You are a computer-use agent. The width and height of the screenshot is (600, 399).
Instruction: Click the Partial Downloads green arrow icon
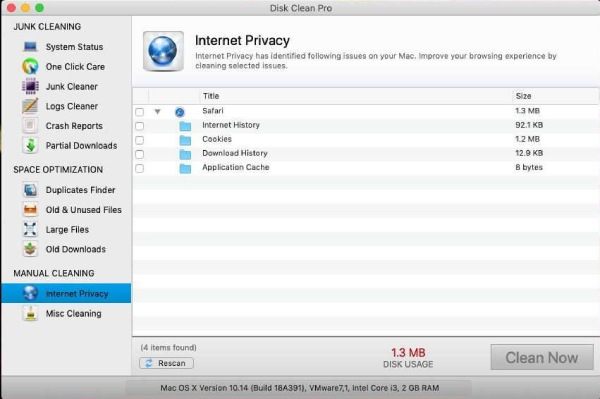click(x=30, y=145)
